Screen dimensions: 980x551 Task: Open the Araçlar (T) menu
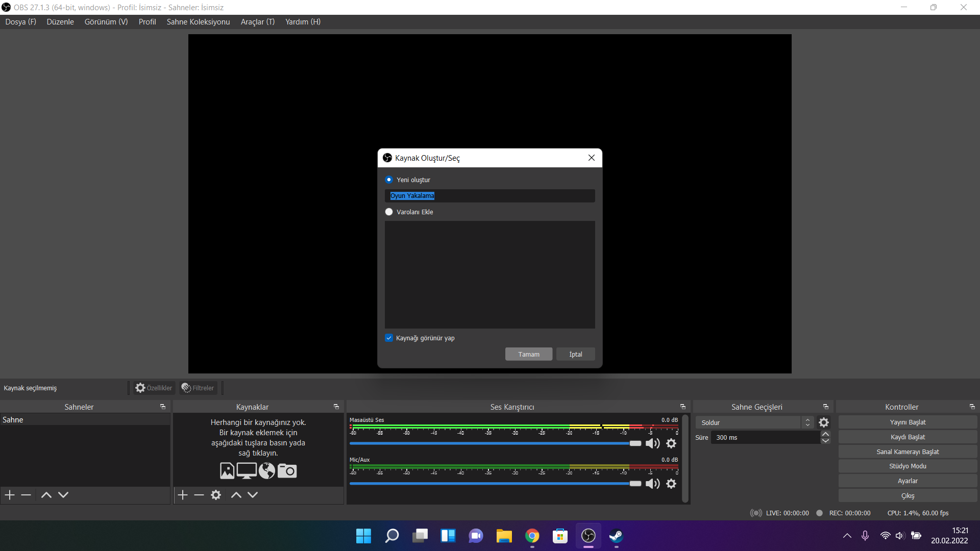(x=257, y=21)
